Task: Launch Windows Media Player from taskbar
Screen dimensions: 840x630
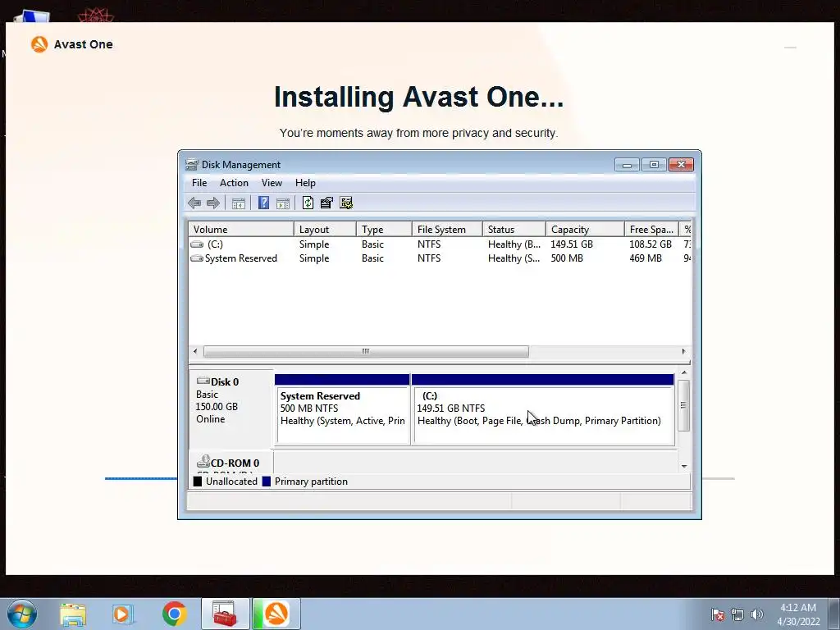Action: (x=123, y=614)
